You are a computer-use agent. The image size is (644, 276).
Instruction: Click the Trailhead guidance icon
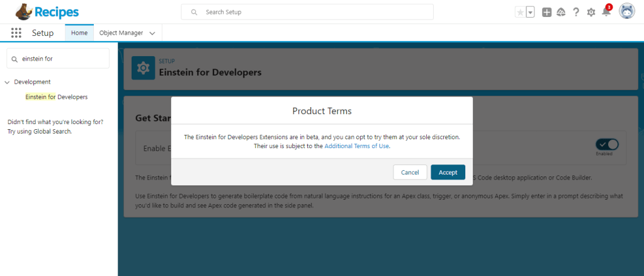(561, 12)
